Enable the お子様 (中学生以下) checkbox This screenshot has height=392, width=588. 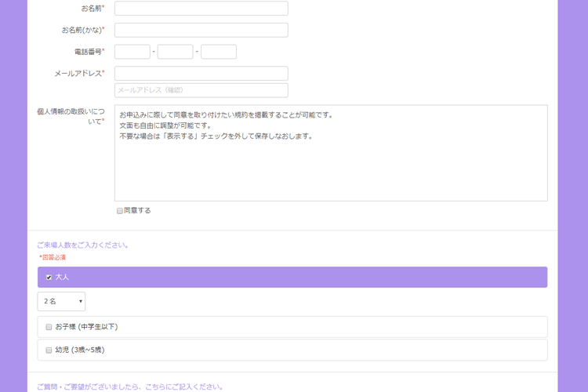pyautogui.click(x=49, y=327)
